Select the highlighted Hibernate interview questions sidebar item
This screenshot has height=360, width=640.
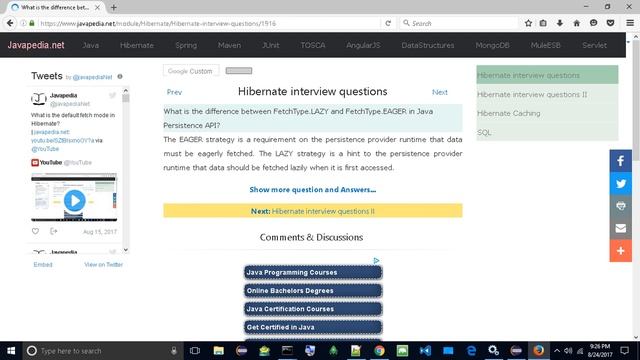pyautogui.click(x=547, y=75)
